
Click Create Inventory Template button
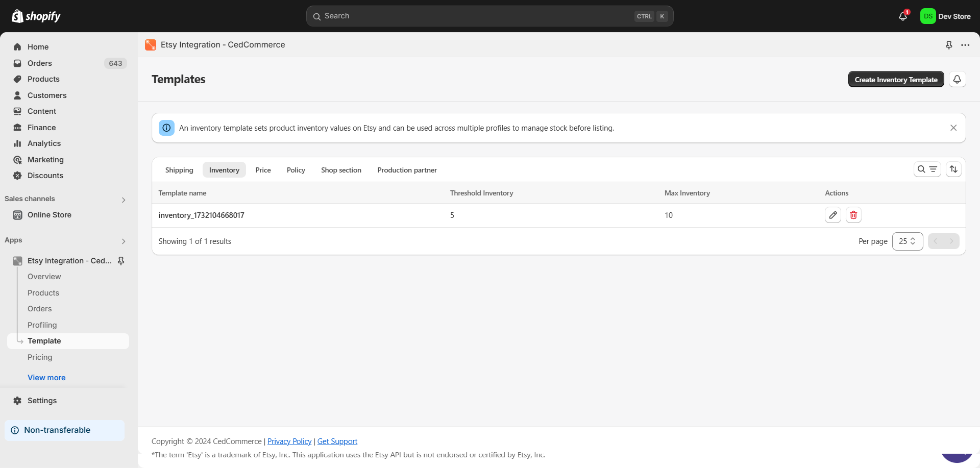click(896, 80)
